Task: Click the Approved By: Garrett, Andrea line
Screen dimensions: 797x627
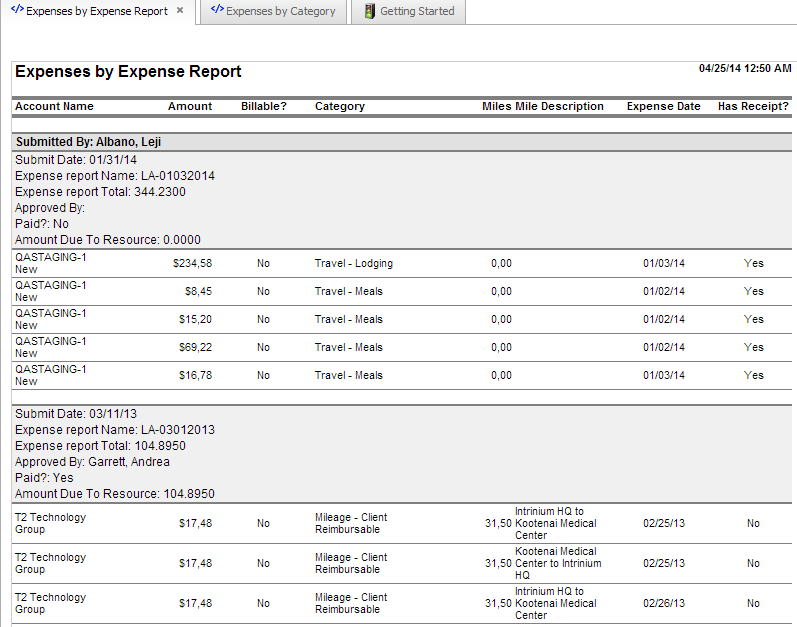Action: [92, 462]
